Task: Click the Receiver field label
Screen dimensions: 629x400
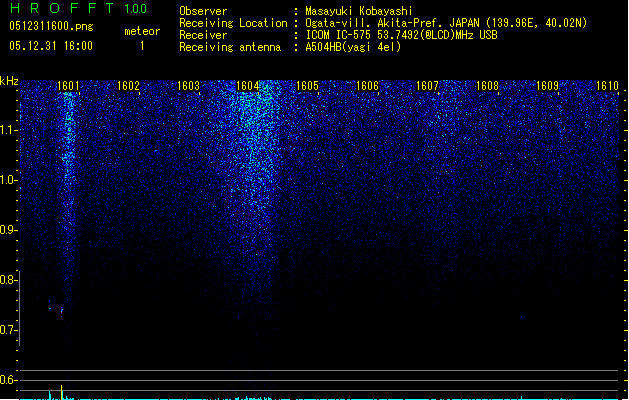Action: (203, 35)
